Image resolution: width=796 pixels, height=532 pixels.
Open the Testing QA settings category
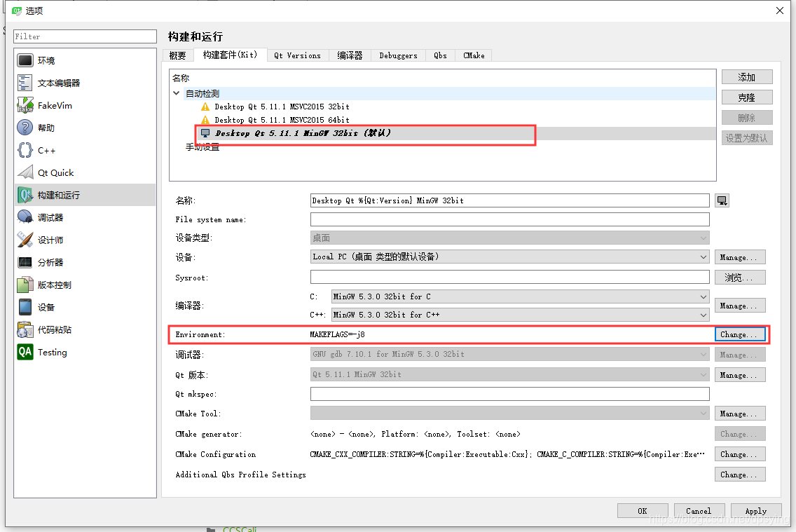click(85, 352)
